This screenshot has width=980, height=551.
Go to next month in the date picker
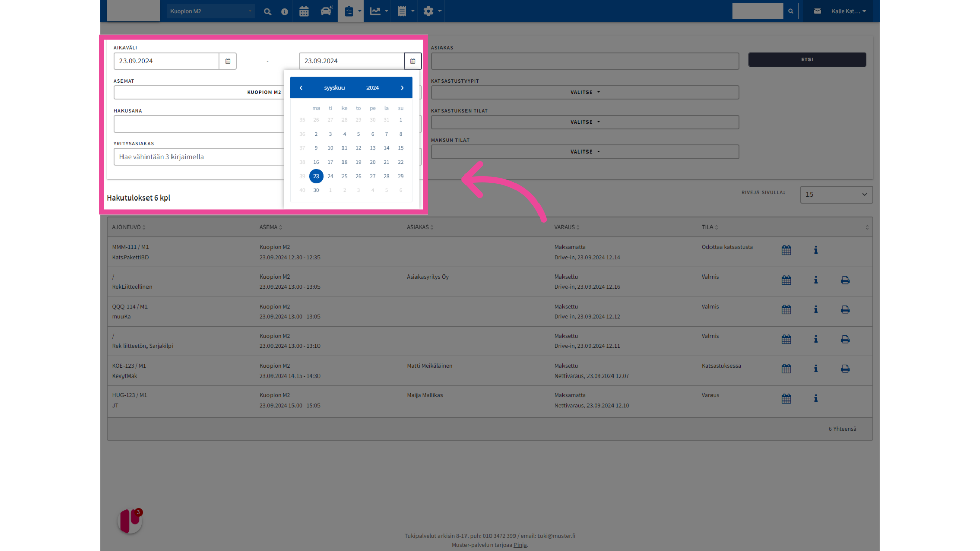click(402, 88)
